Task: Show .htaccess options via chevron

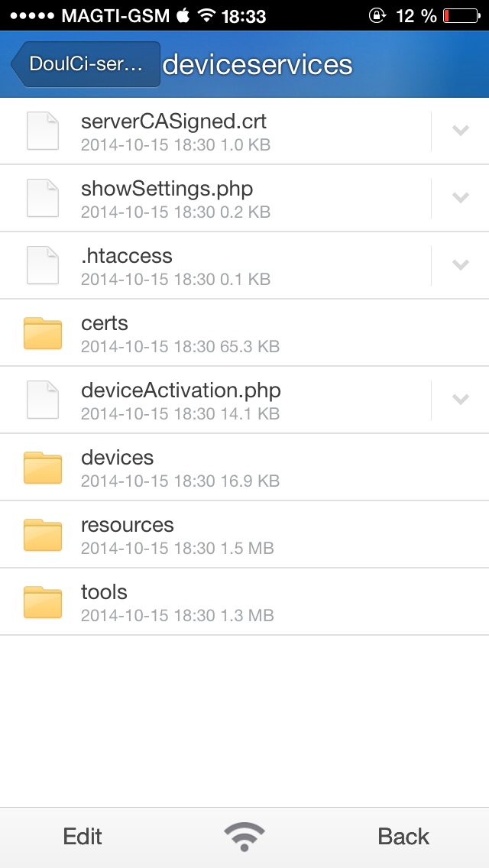Action: [460, 265]
